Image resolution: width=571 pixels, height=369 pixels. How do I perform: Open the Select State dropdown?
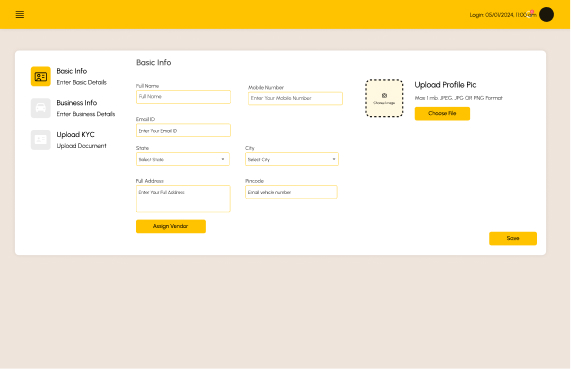(x=183, y=159)
